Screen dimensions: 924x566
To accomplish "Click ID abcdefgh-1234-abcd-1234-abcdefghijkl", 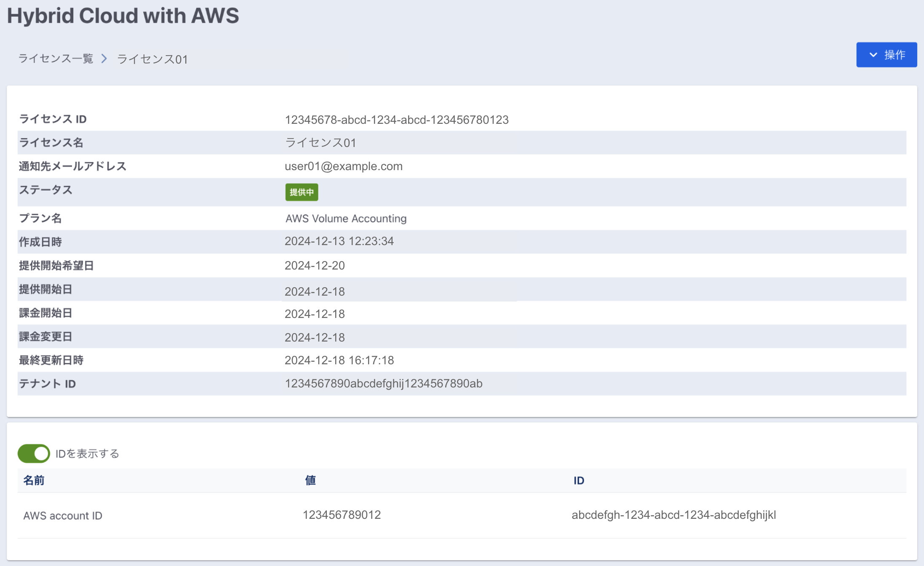I will [673, 515].
